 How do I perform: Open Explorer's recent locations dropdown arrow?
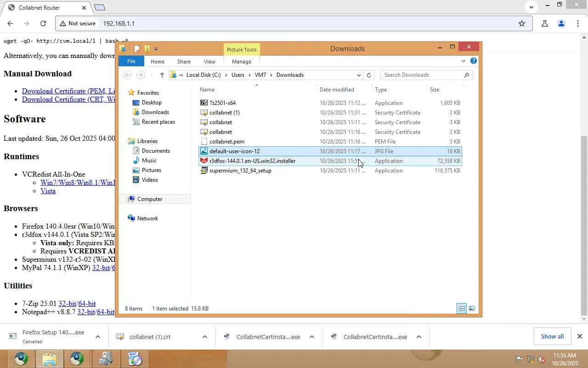coord(152,75)
